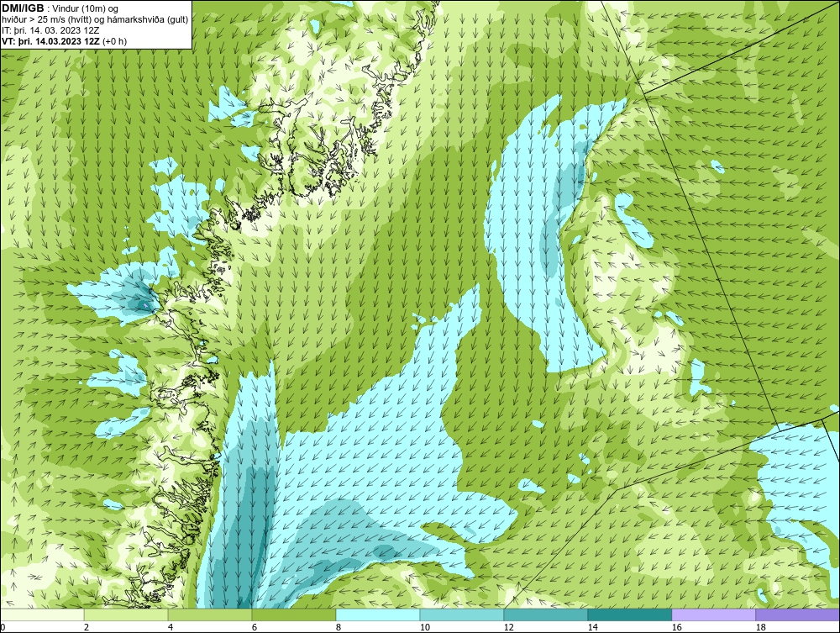
Task: Click the 0–2 m/s palest legend swatch
Action: pyautogui.click(x=42, y=615)
